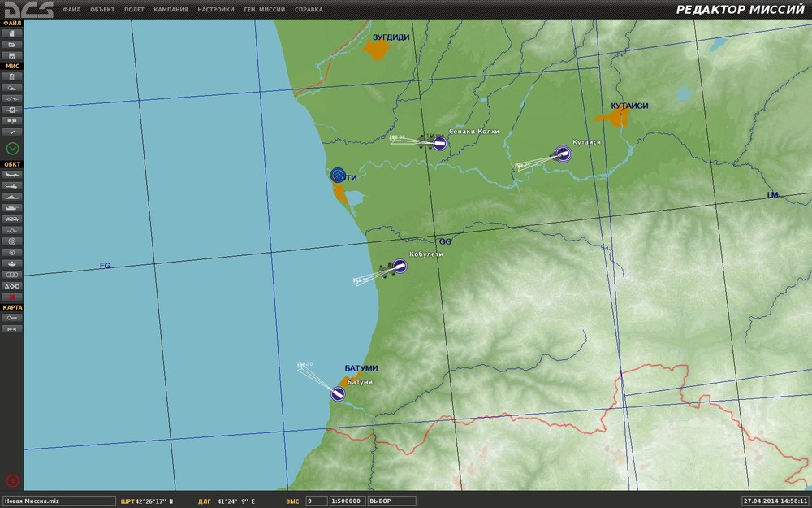
Task: Click the date-time display 27.04.2014
Action: click(x=775, y=501)
